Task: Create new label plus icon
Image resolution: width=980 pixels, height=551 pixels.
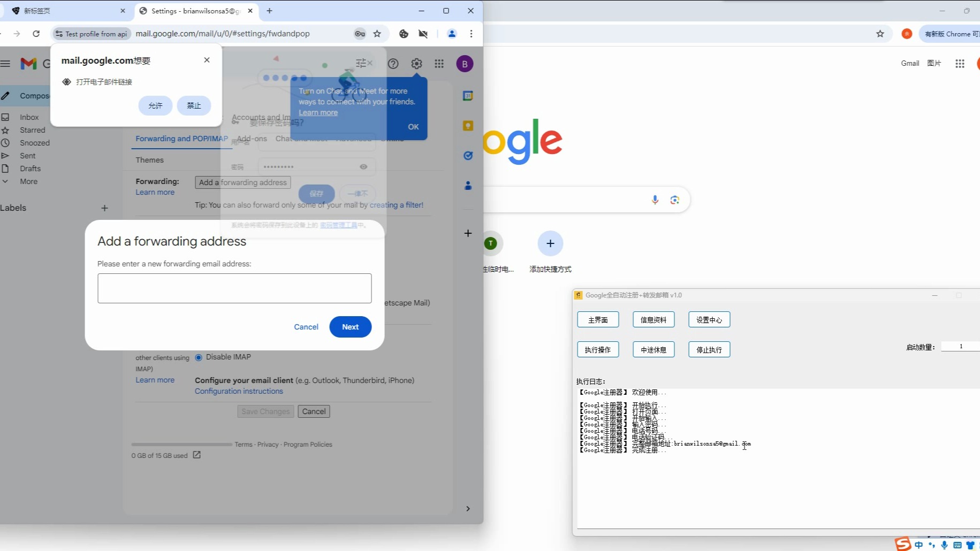Action: point(105,208)
